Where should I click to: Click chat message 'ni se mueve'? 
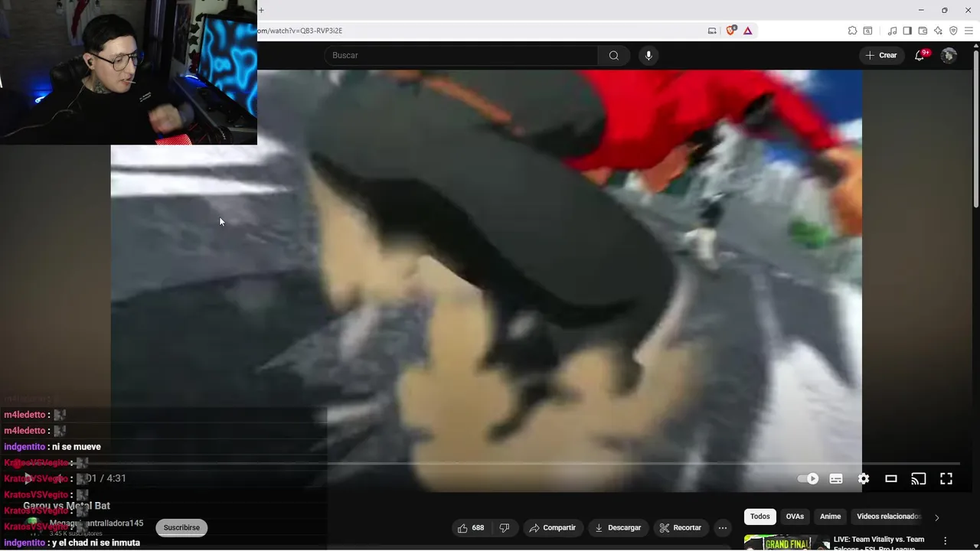[76, 447]
